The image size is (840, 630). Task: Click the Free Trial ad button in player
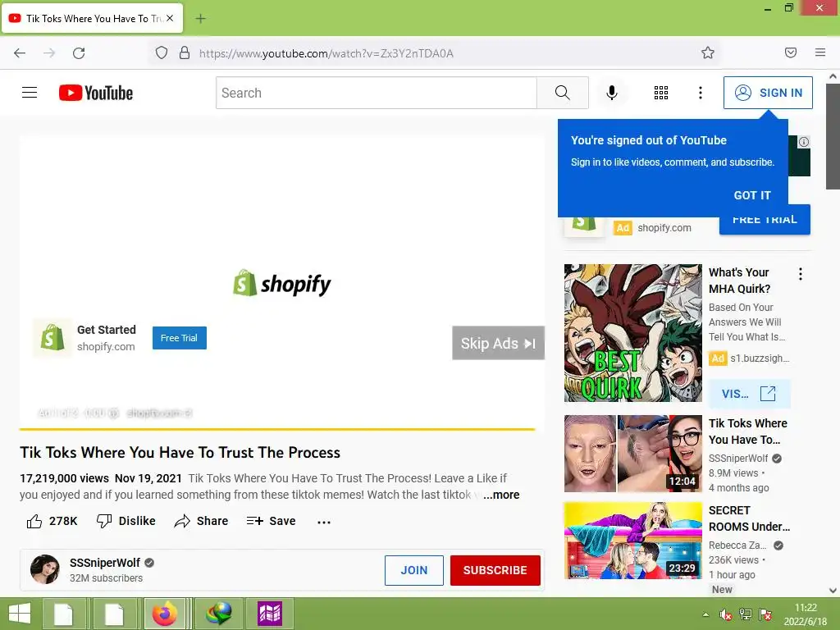(180, 338)
